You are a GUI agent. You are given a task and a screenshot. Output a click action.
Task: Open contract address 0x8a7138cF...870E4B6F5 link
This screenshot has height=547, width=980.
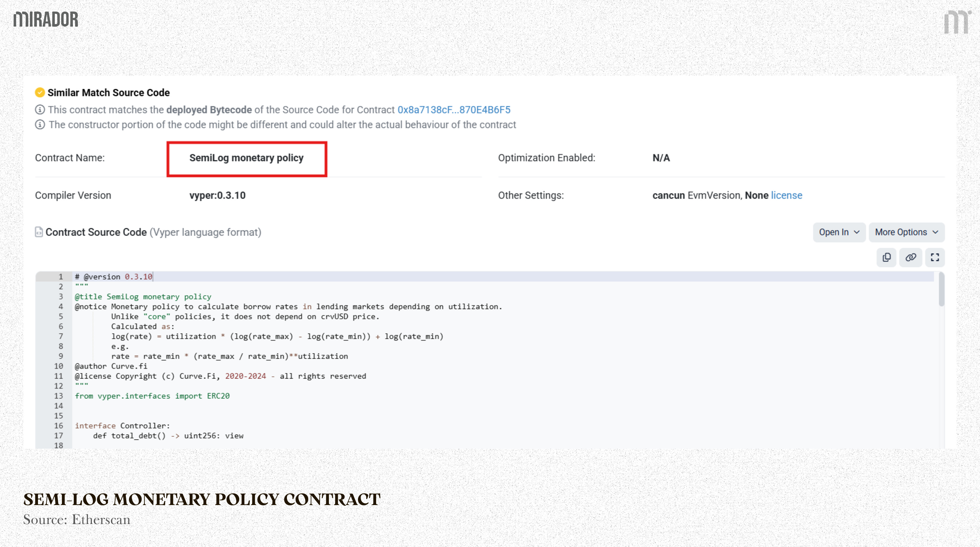coord(454,110)
